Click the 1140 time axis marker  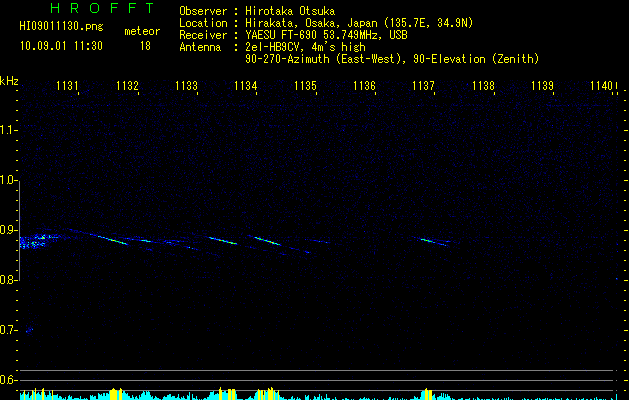pos(601,86)
